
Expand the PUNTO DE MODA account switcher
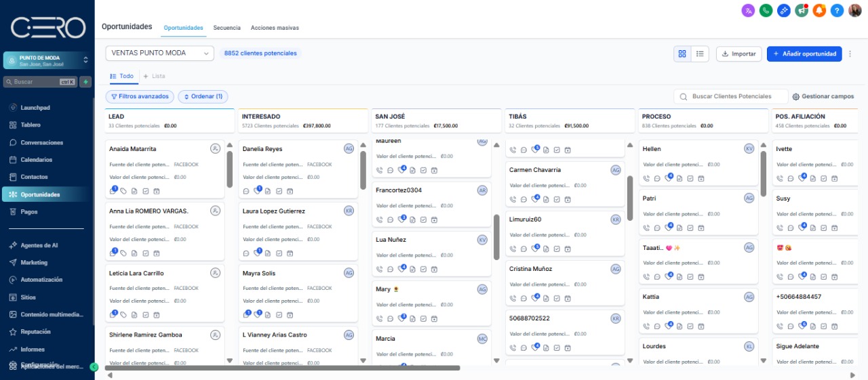(47, 60)
